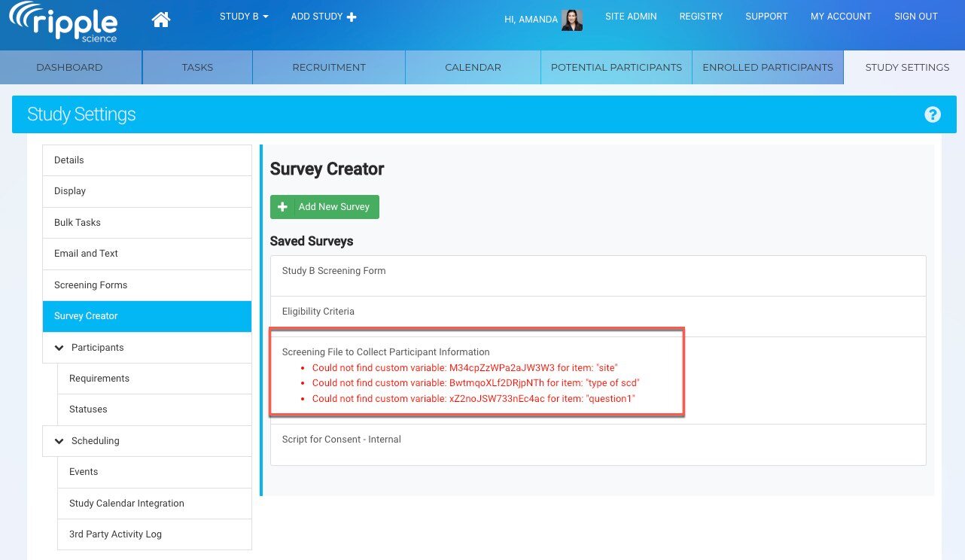The image size is (965, 560).
Task: Click plus icon on Add New Survey
Action: (x=283, y=207)
